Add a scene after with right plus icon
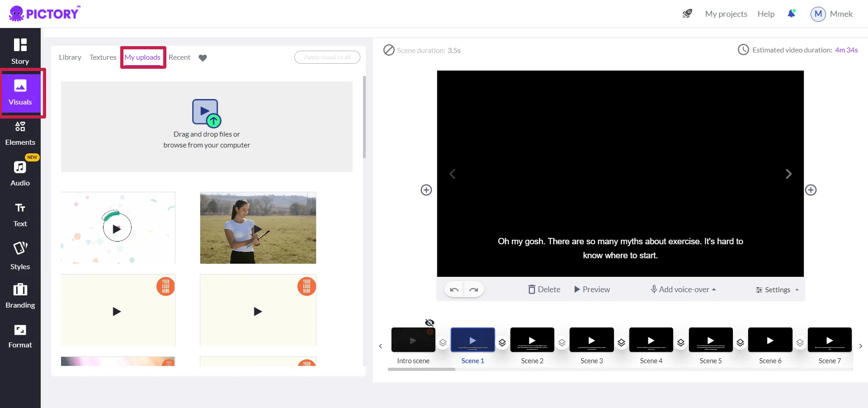 (811, 190)
